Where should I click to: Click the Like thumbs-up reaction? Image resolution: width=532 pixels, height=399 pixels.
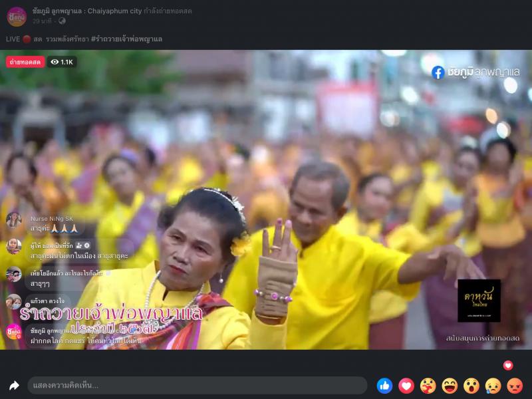384,386
